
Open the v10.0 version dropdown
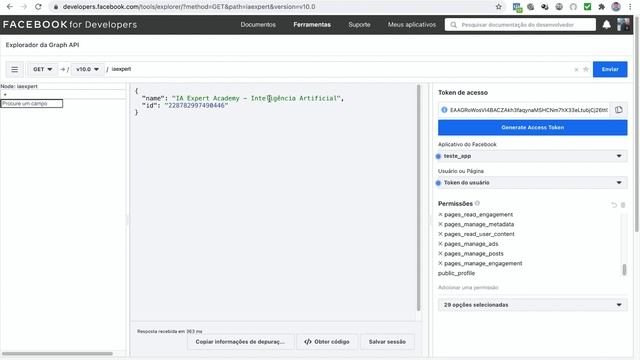click(87, 69)
